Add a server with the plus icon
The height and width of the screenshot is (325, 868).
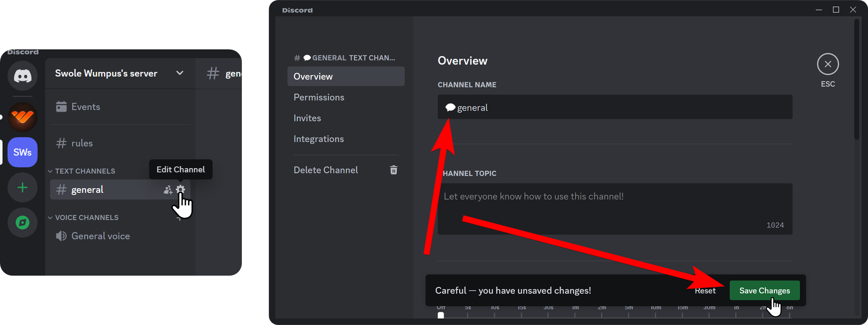(23, 187)
